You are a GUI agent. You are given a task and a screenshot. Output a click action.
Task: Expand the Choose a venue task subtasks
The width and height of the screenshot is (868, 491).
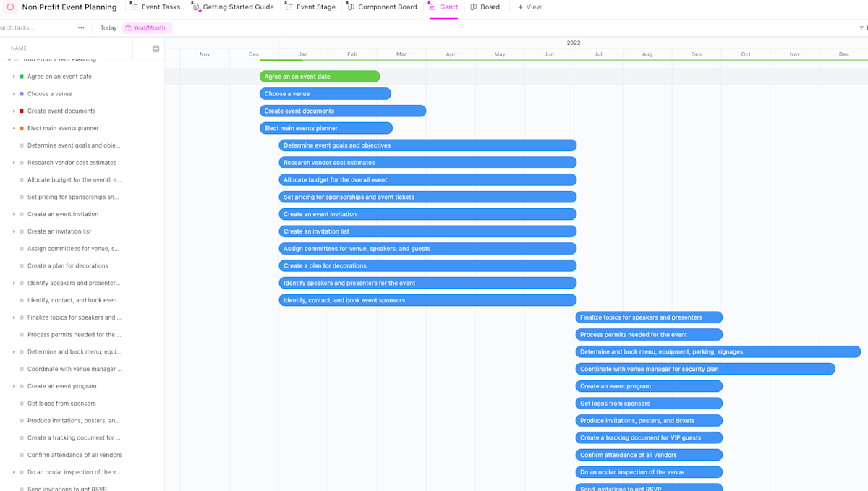[16, 93]
